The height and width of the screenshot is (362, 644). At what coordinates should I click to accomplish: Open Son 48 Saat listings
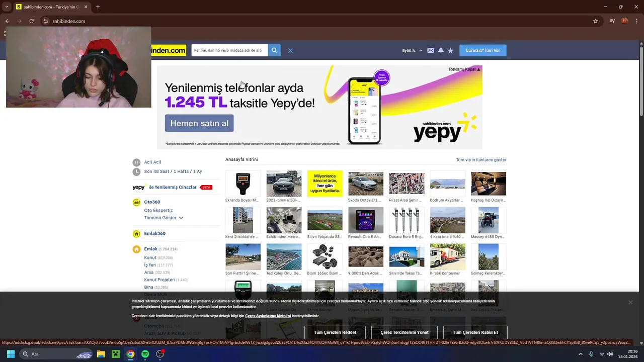tap(156, 172)
